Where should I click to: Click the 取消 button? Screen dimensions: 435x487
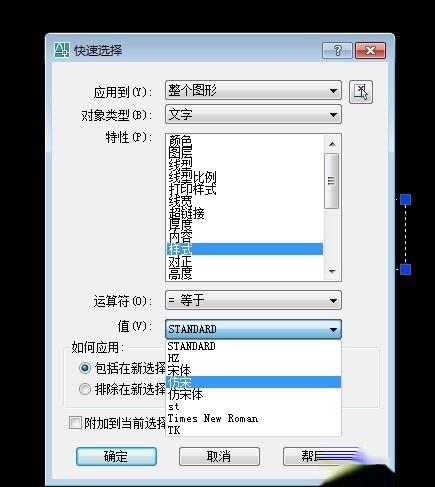[x=219, y=456]
